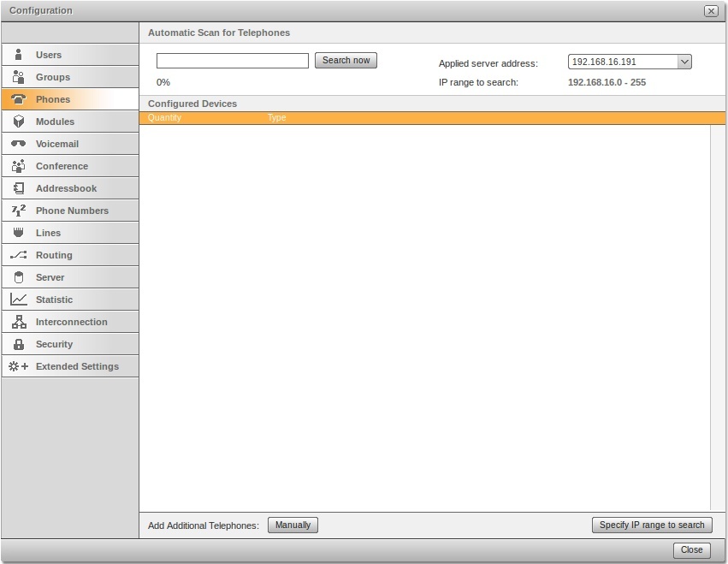
Task: Click the Modules cube icon
Action: pyautogui.click(x=19, y=122)
